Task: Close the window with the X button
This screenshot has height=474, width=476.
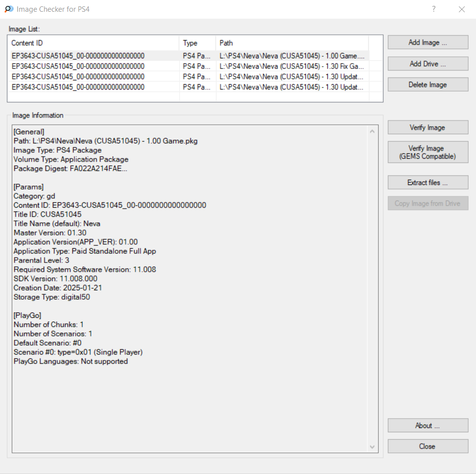Action: (x=462, y=9)
